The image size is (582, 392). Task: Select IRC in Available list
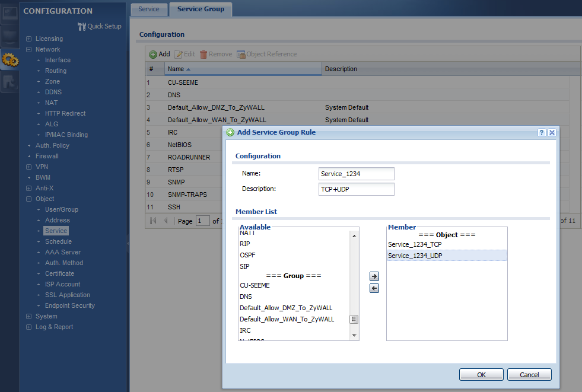pyautogui.click(x=294, y=330)
